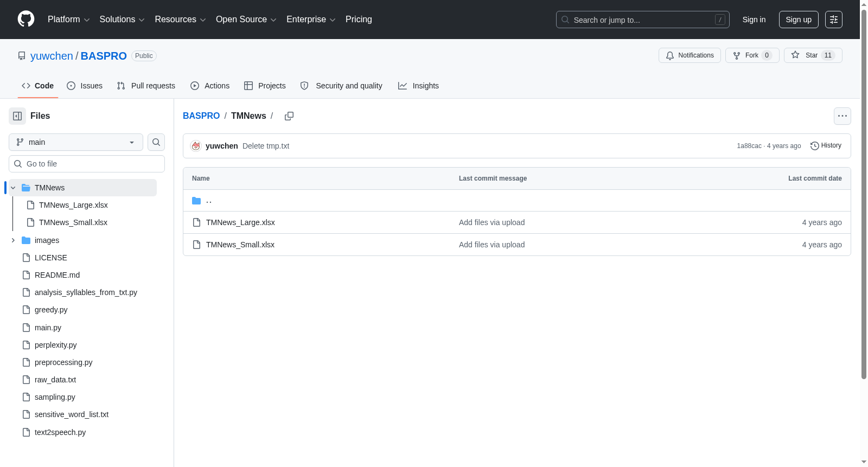868x467 pixels.
Task: Open the yuwchen owner link
Action: coord(52,56)
